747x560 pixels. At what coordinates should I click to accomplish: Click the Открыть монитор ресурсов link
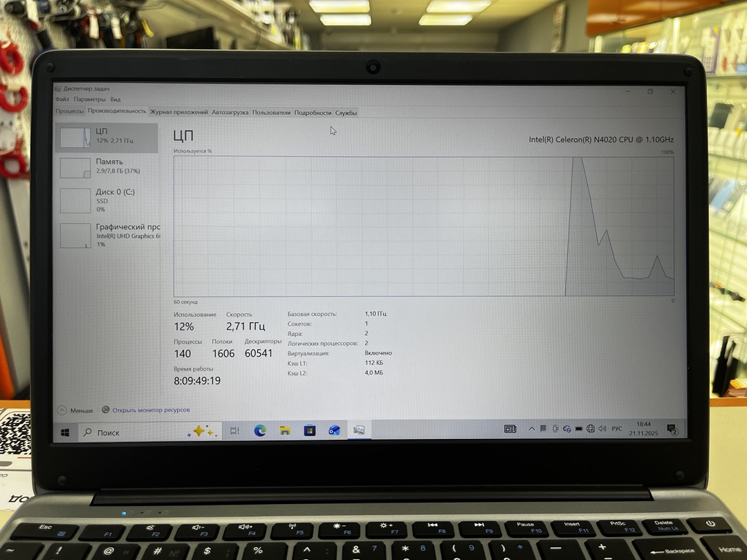click(151, 410)
